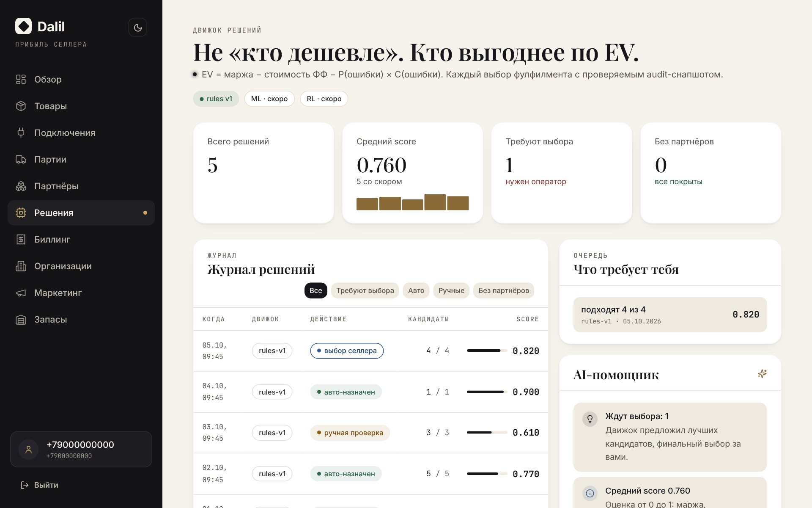The width and height of the screenshot is (812, 508).
Task: Filter journal by Требуют выбора
Action: click(x=365, y=290)
